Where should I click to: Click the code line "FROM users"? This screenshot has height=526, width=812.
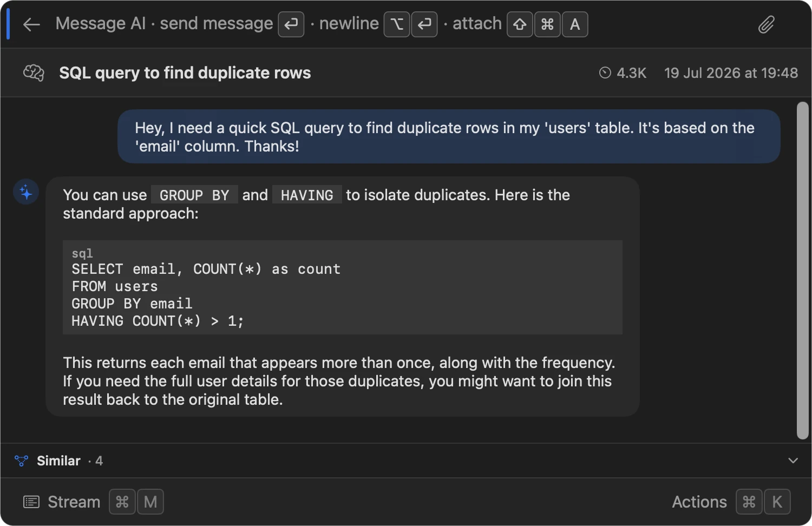[x=115, y=286]
